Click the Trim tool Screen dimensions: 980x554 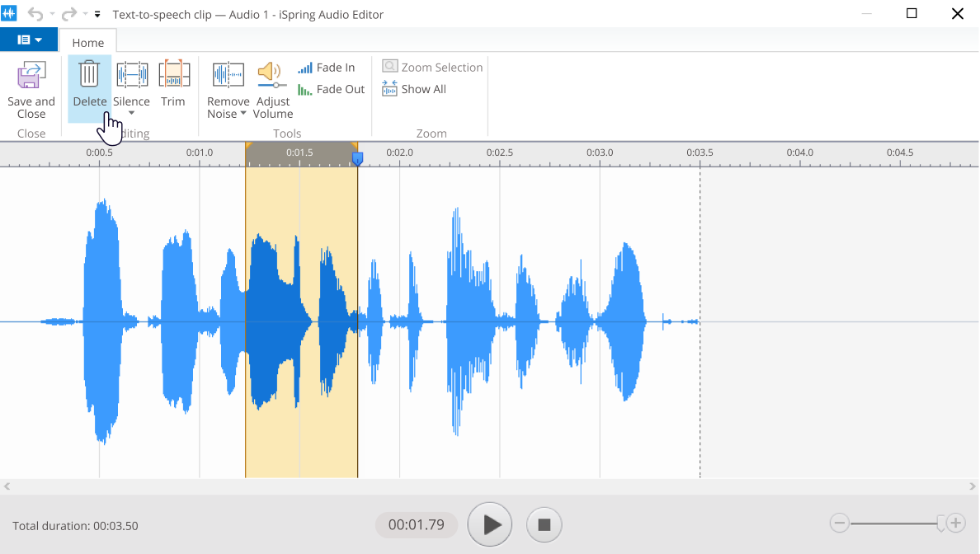(x=174, y=82)
